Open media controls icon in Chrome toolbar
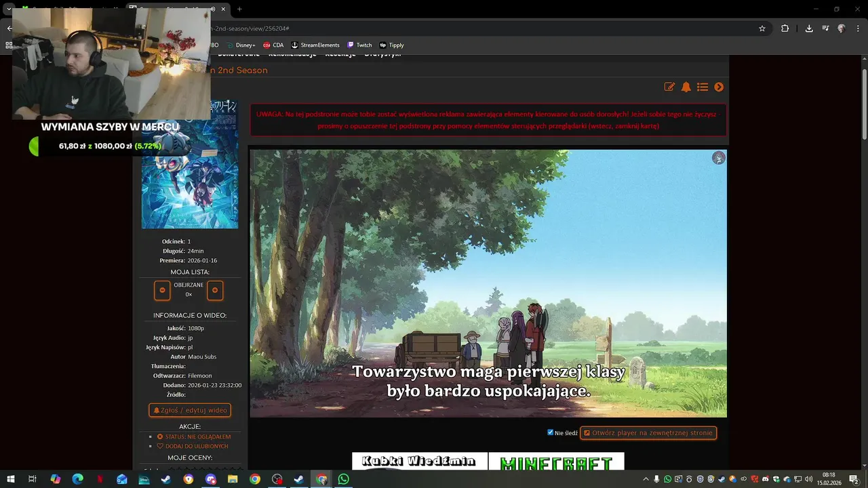The width and height of the screenshot is (868, 488). (x=825, y=28)
